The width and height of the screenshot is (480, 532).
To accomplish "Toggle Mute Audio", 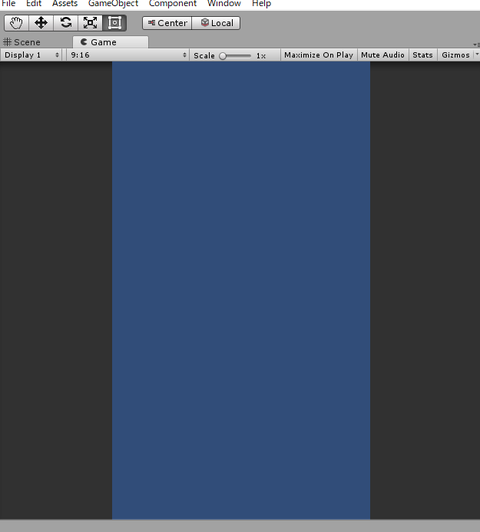I will [x=383, y=55].
